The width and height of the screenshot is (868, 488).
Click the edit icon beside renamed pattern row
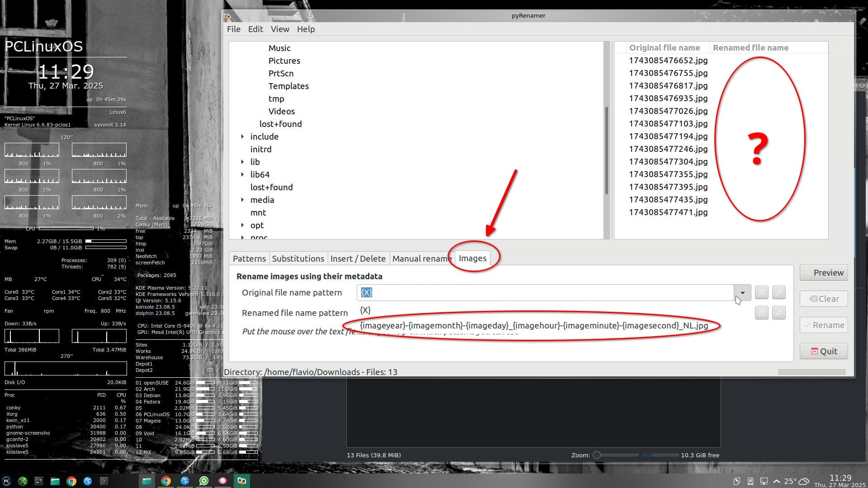pos(778,313)
